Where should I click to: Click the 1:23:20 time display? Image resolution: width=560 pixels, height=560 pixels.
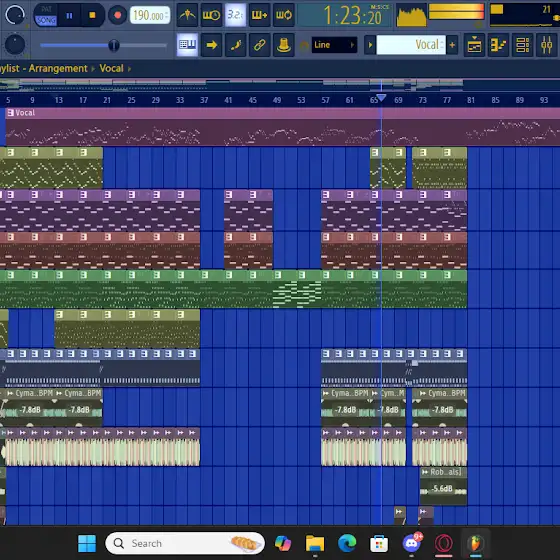(x=352, y=16)
